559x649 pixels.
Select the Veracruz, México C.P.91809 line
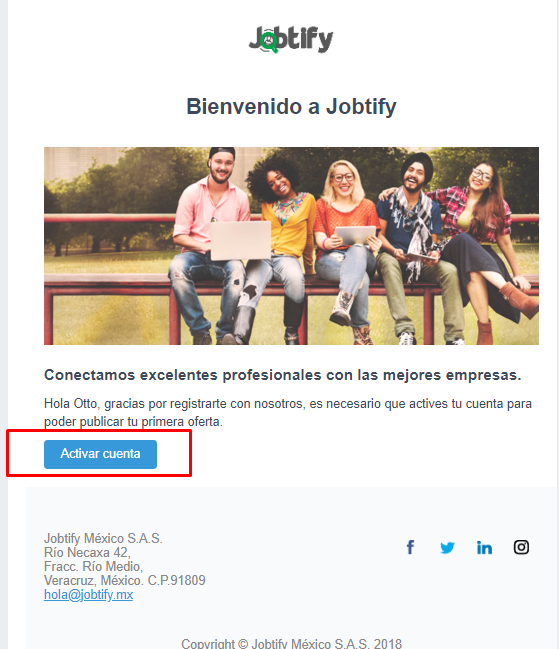click(125, 580)
